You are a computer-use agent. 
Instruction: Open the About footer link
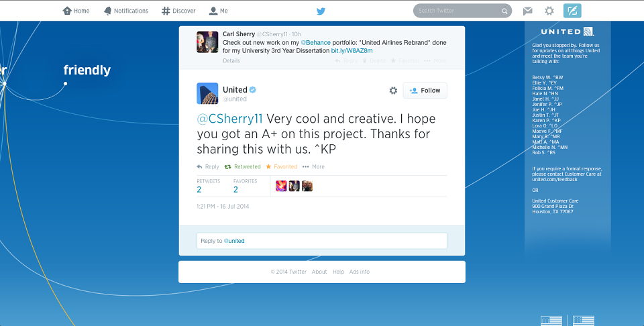pos(319,272)
